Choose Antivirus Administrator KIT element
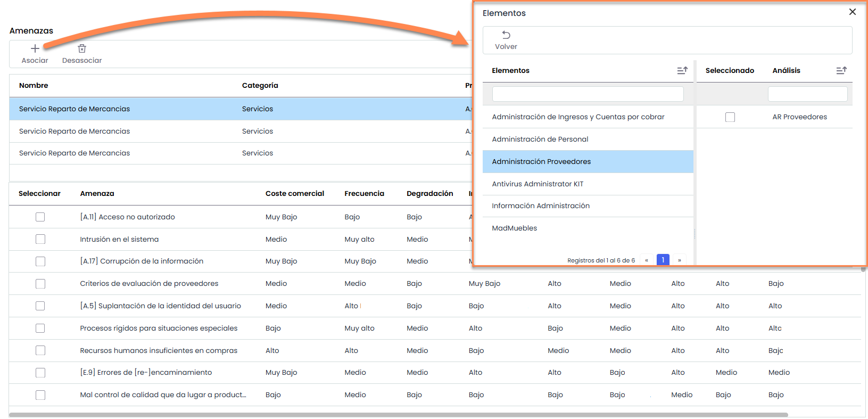This screenshot has width=868, height=419. point(538,184)
